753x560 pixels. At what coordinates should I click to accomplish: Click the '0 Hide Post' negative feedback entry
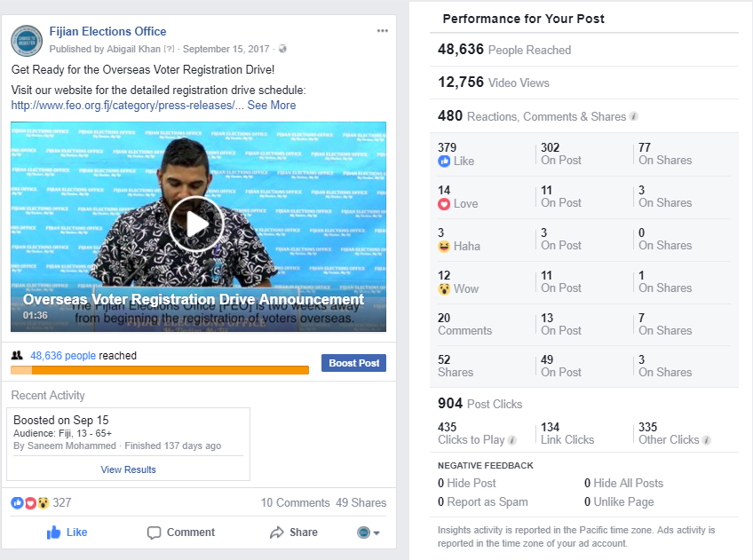467,483
